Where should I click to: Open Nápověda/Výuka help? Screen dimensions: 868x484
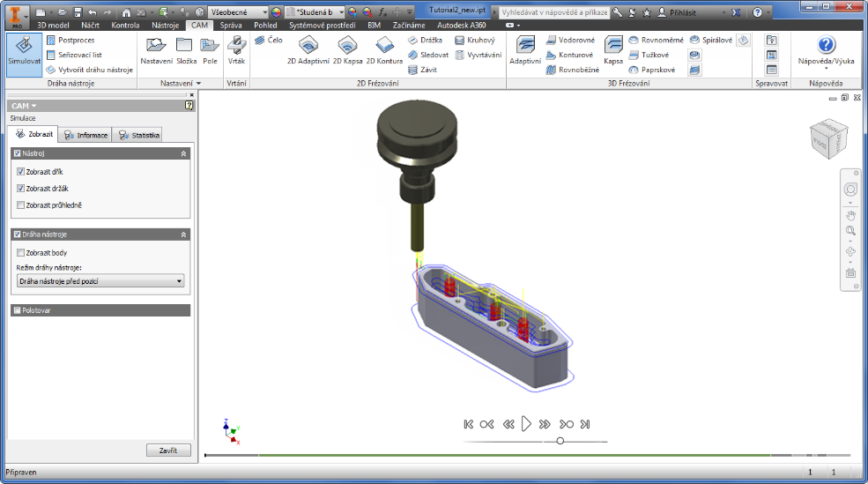[x=826, y=52]
